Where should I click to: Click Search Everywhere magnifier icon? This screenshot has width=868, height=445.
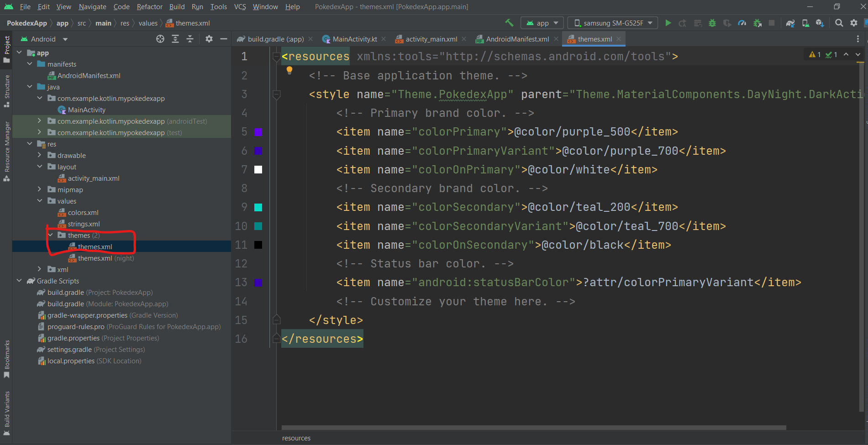pos(839,23)
